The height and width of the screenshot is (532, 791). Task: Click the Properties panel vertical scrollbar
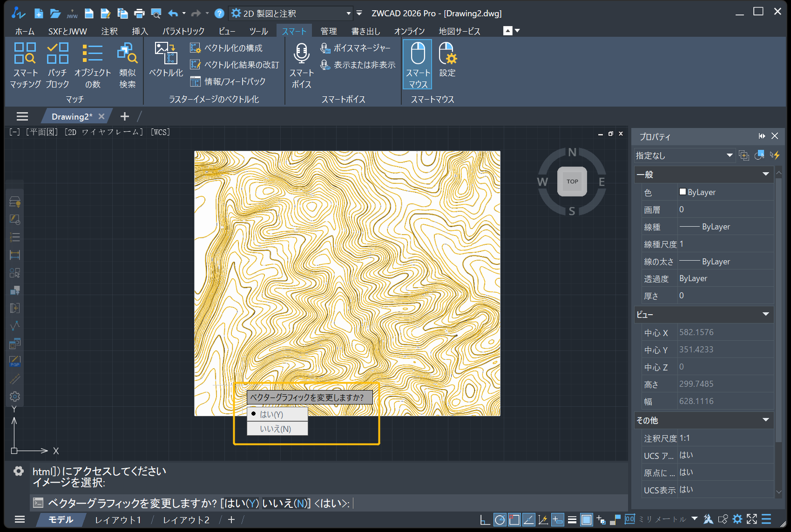point(778,310)
